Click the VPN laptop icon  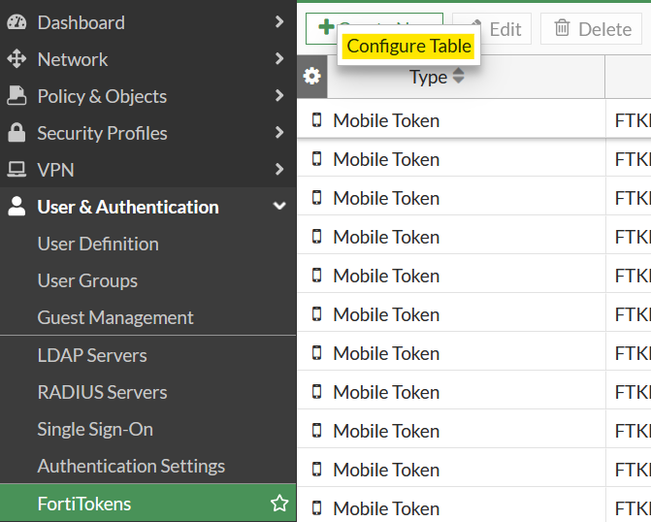pyautogui.click(x=16, y=170)
